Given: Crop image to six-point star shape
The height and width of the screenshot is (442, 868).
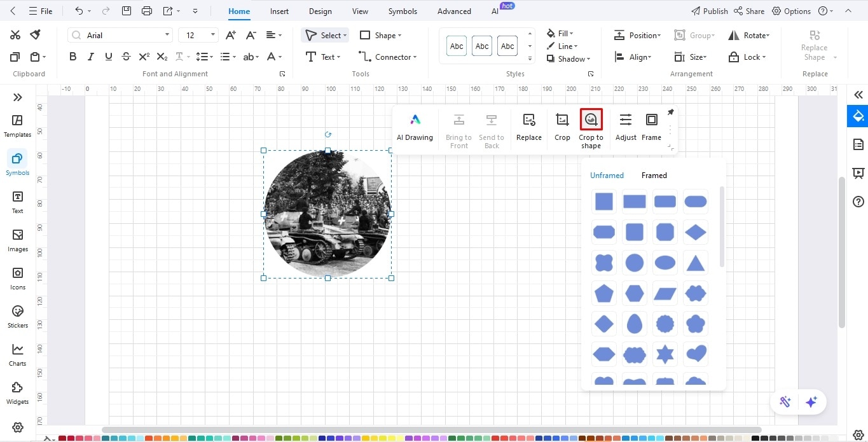Looking at the screenshot, I should coord(665,354).
